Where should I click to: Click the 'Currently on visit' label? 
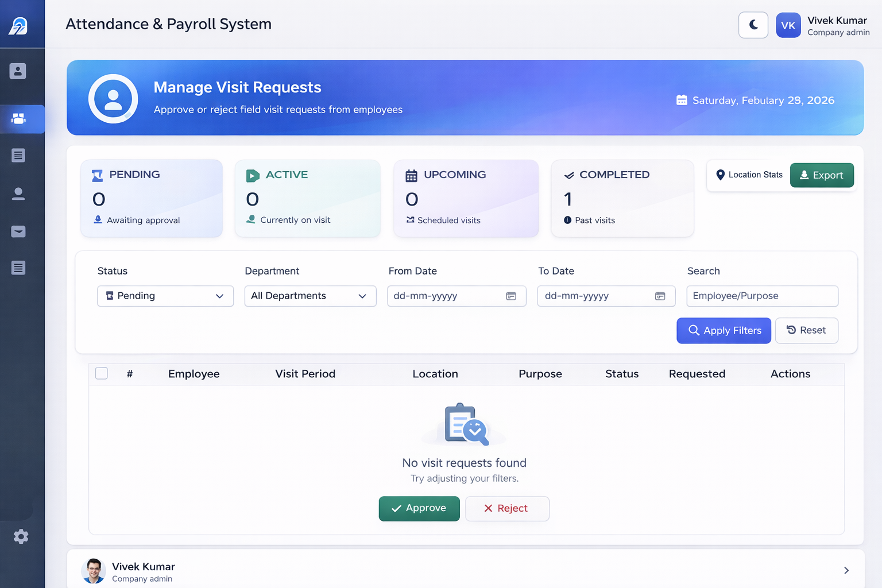tap(296, 220)
